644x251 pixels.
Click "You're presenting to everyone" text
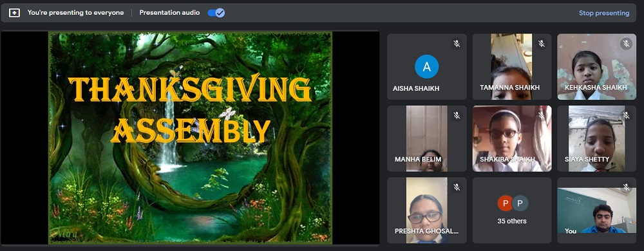point(75,13)
